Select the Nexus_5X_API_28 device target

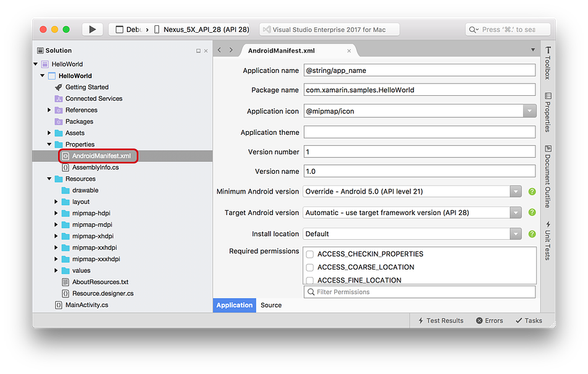(202, 30)
